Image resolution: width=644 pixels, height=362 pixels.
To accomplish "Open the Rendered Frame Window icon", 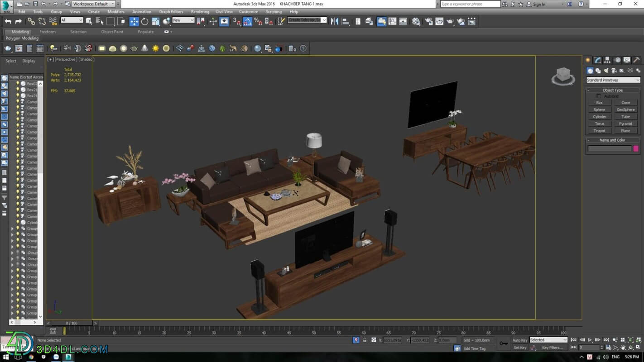I will tap(439, 21).
